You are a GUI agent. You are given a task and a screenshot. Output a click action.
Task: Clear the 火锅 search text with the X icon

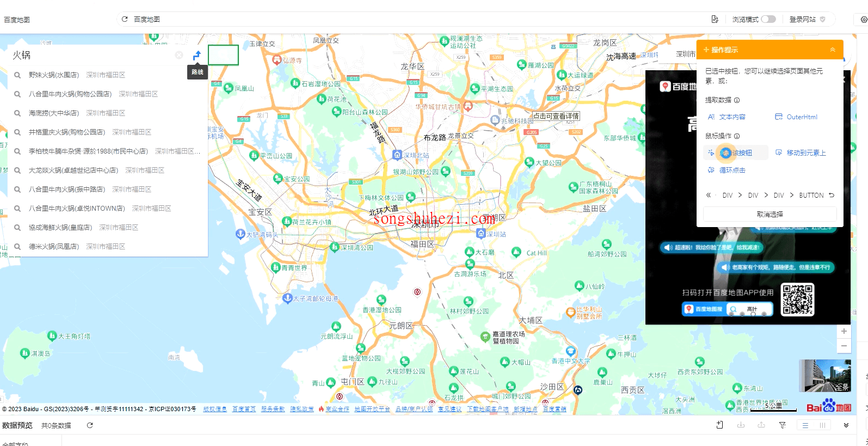coord(179,55)
